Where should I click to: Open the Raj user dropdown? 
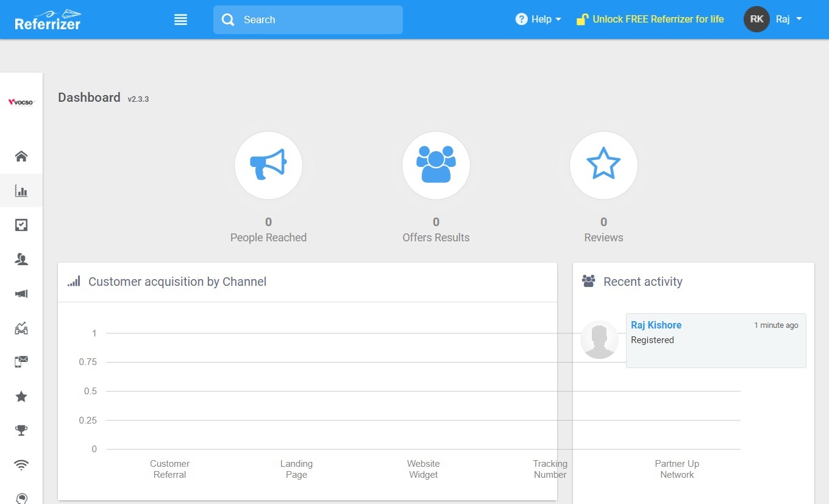point(789,20)
